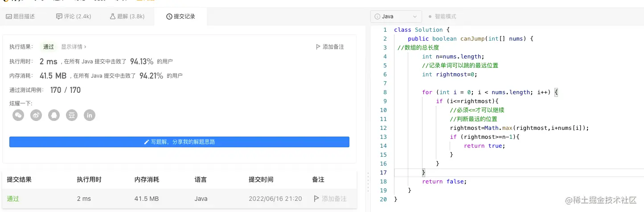Open the 通过 submission result link
644x212 pixels.
[x=13, y=199]
